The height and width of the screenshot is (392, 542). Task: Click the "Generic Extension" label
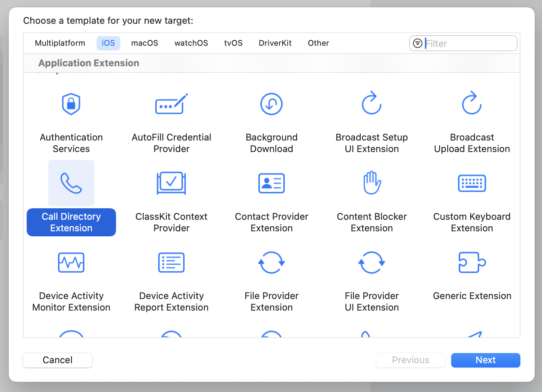click(472, 296)
